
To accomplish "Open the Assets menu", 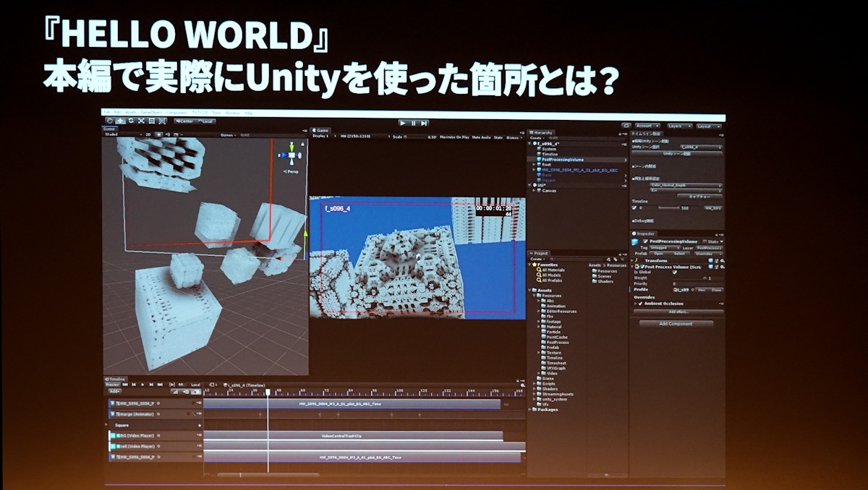I will (129, 113).
